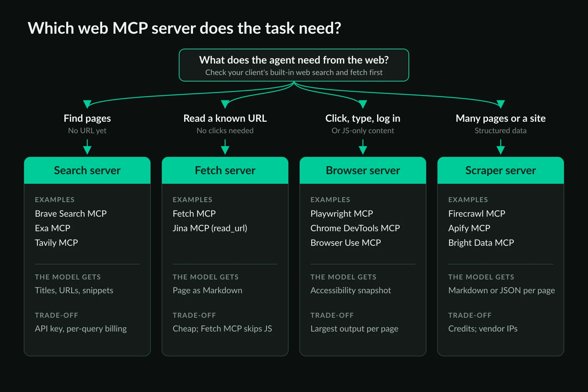Select the "Read a known URL" label

225,118
